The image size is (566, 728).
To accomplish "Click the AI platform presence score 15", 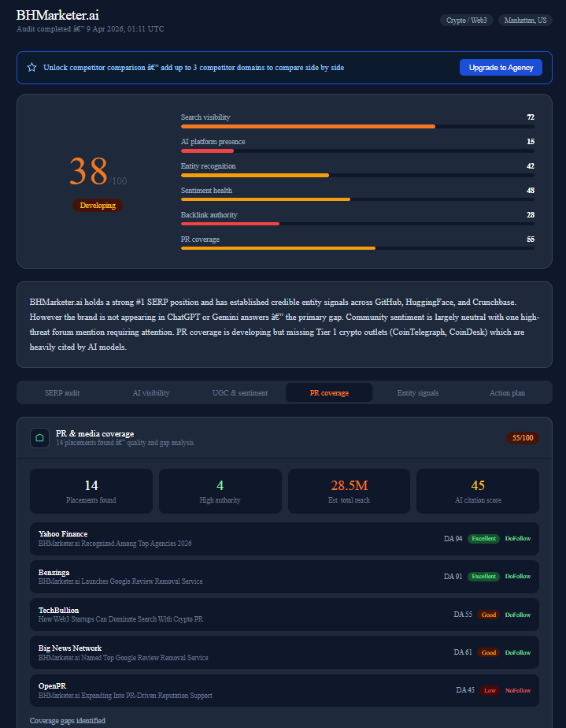I will click(x=531, y=142).
